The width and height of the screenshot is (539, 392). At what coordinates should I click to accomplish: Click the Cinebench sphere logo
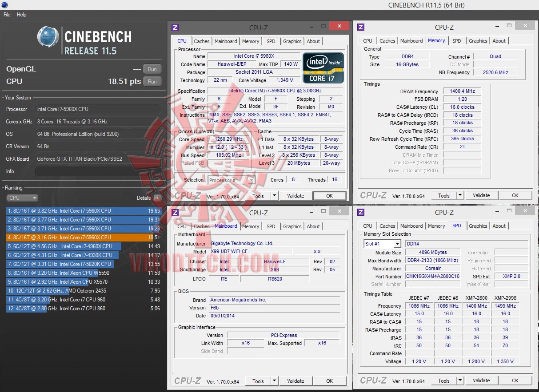pyautogui.click(x=48, y=37)
